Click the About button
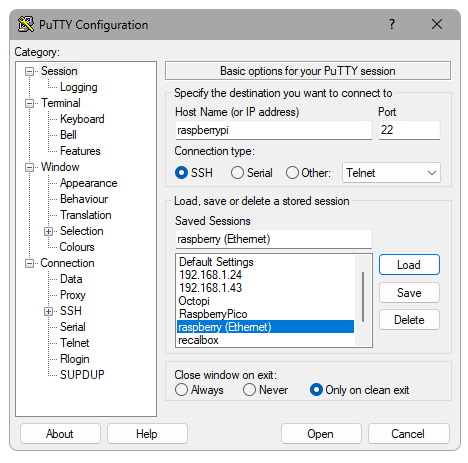468x463 pixels. pos(60,434)
